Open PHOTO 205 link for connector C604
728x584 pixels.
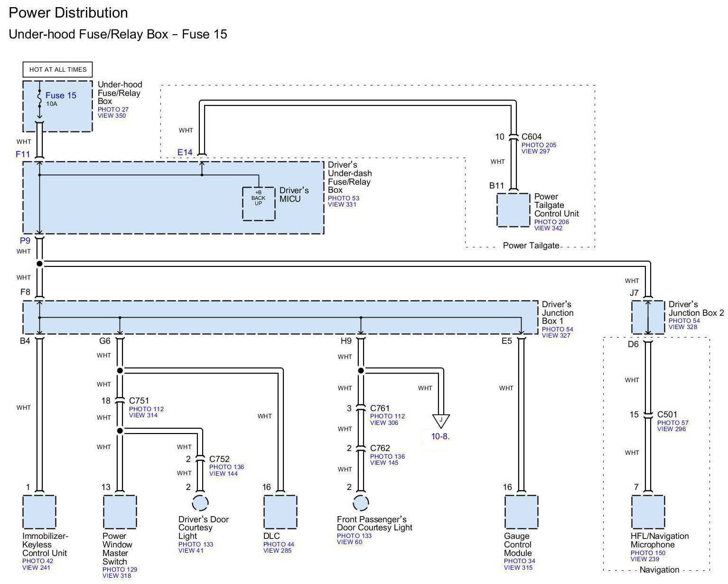(x=539, y=145)
